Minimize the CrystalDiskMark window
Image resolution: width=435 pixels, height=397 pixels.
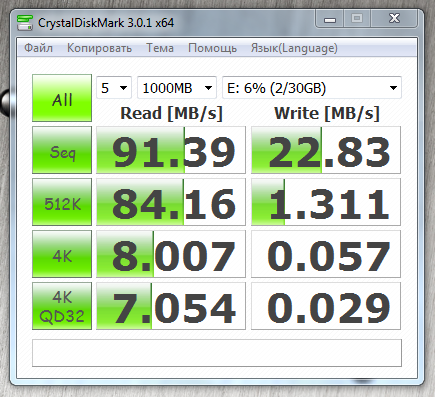coord(329,19)
